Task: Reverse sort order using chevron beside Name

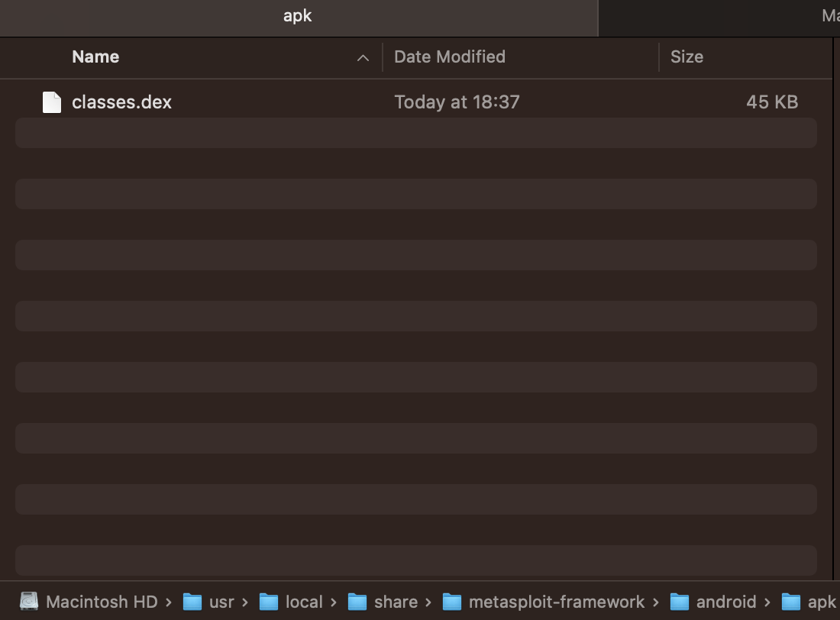Action: click(363, 57)
